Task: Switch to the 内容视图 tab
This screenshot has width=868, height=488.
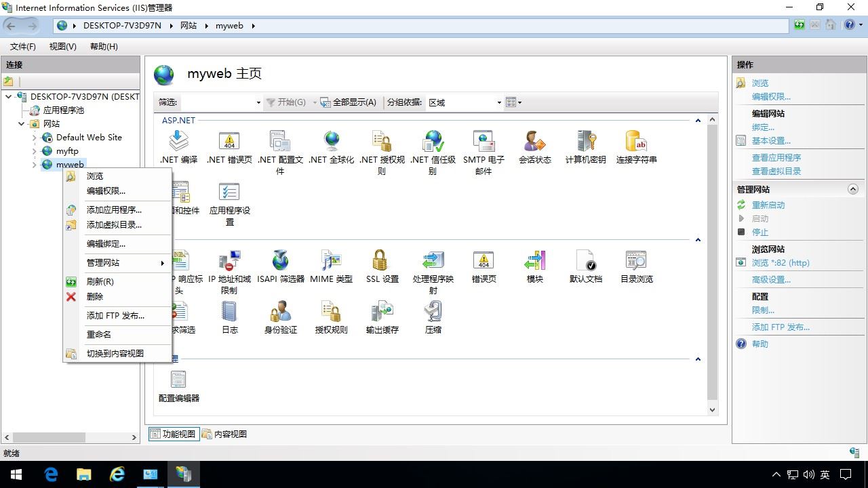Action: click(224, 434)
